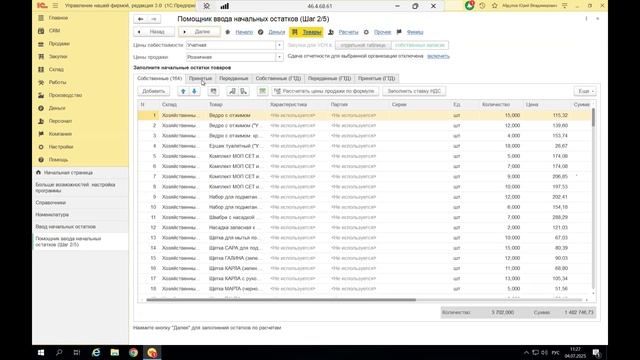Open the 1C main menu hamburger icon
Viewport: 640px width, 360px height.
tap(56, 6)
